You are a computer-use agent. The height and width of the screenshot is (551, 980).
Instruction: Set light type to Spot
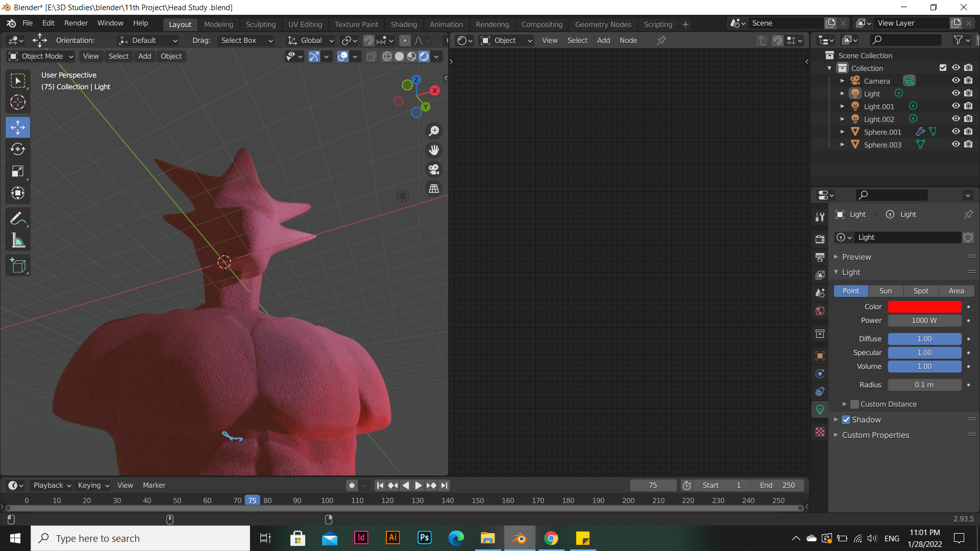point(921,291)
